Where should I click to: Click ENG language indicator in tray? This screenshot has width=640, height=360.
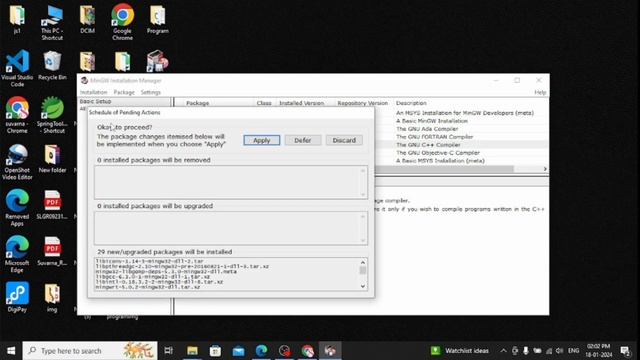click(x=573, y=351)
